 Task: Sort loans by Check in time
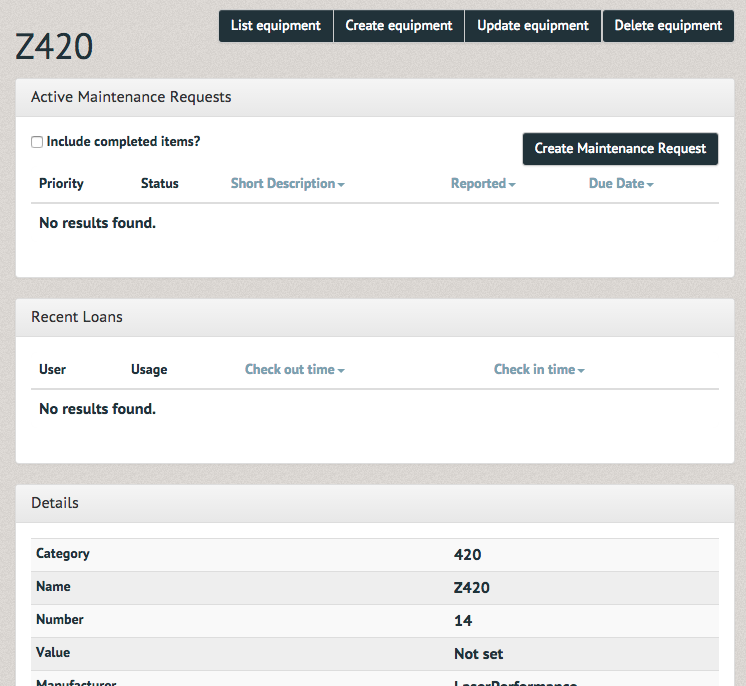[539, 370]
